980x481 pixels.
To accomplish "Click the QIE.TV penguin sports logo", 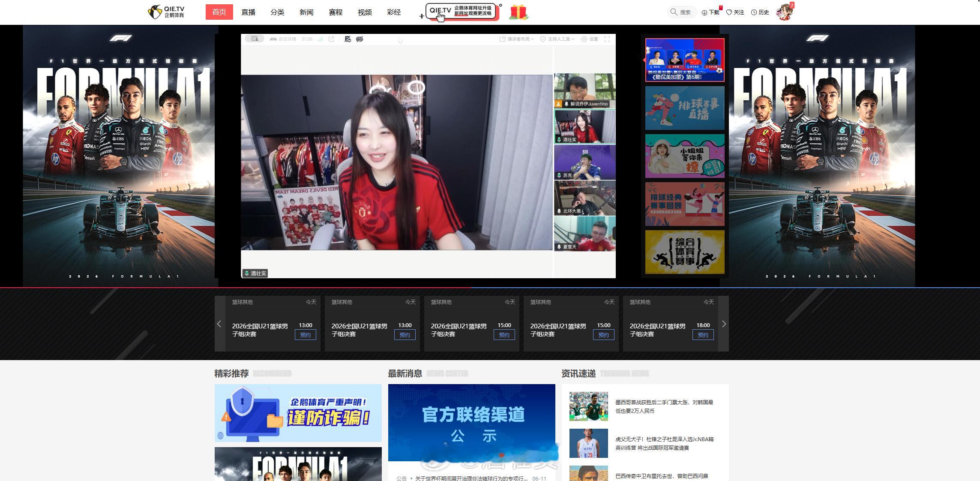I will tap(166, 12).
